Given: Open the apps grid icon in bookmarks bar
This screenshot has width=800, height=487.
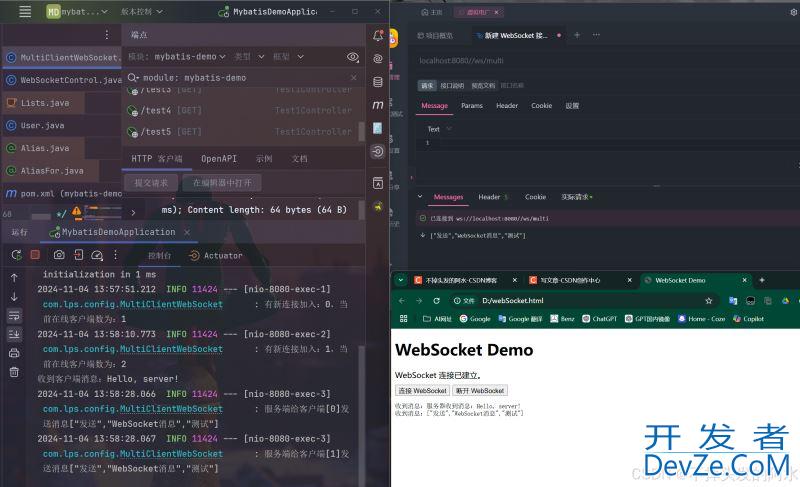Looking at the screenshot, I should [404, 319].
